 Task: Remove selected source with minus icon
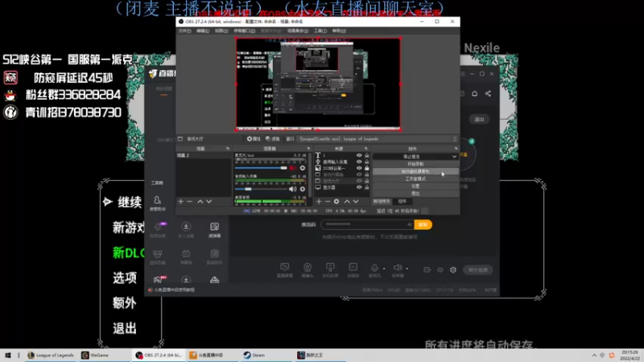(328, 202)
